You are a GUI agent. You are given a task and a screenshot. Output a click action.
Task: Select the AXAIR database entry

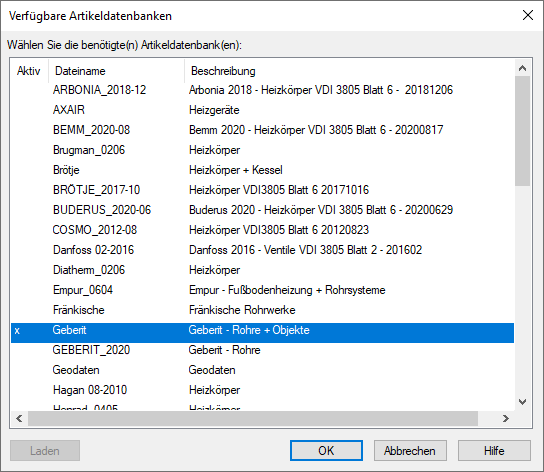tap(262, 110)
